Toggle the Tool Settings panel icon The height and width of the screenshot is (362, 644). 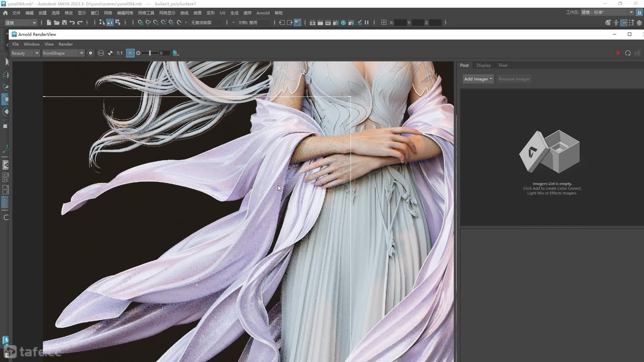631,22
